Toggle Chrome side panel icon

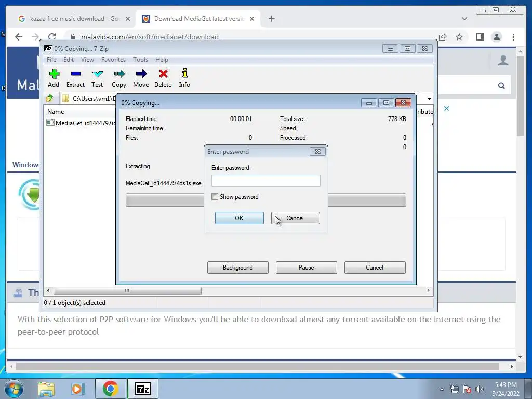(480, 37)
